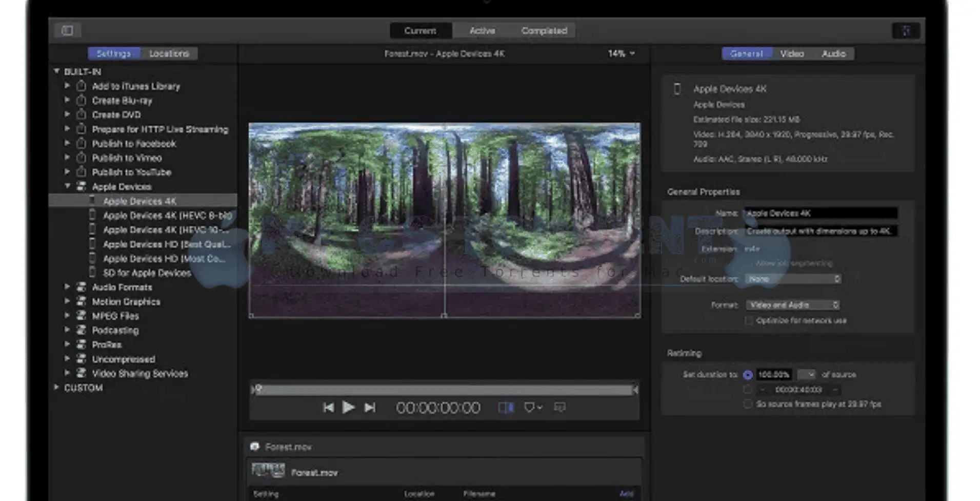Viewport: 980px width, 501px height.
Task: Click the Uncompressed group icon
Action: pos(81,359)
